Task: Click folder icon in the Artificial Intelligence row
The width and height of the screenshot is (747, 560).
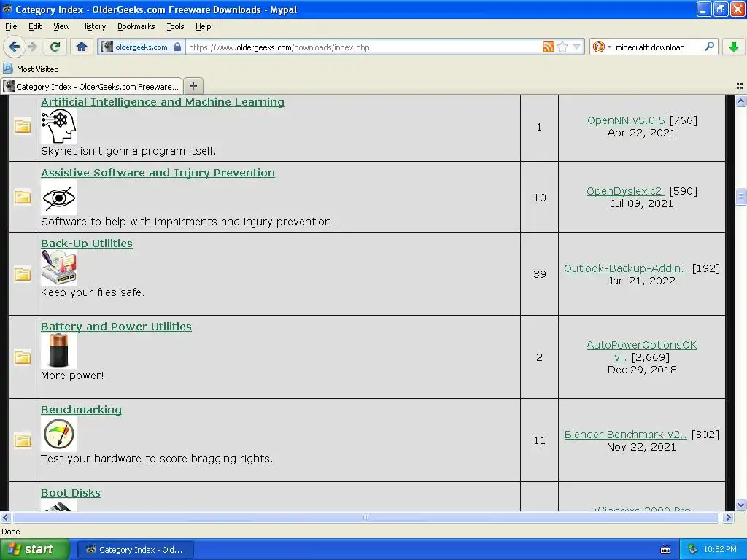Action: [23, 126]
